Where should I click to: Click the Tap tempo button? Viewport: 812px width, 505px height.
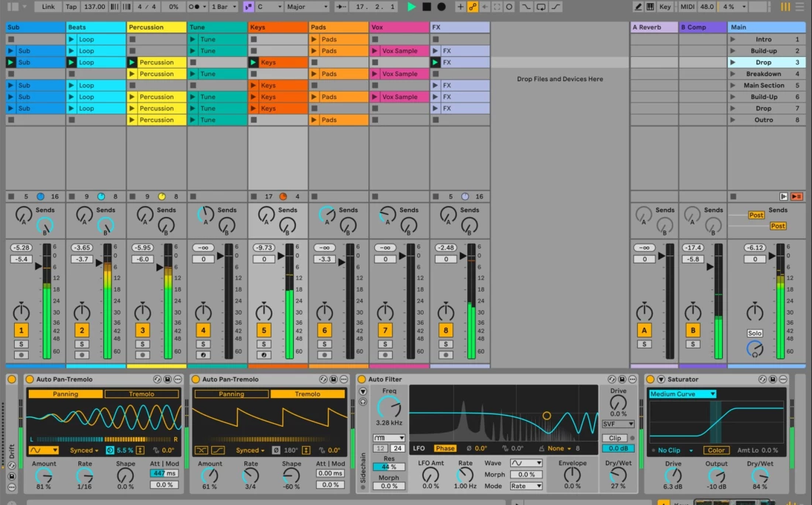tap(71, 7)
